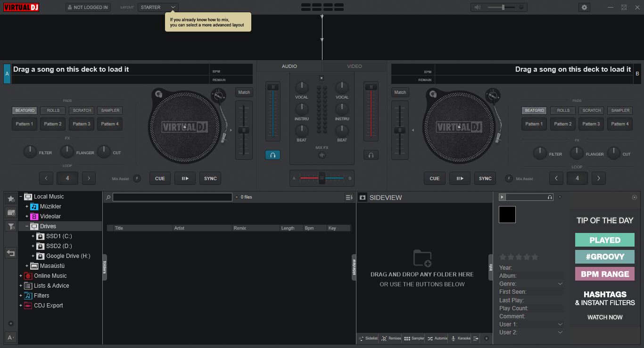Click the search magnifier icon
This screenshot has width=644, height=348.
[x=108, y=197]
